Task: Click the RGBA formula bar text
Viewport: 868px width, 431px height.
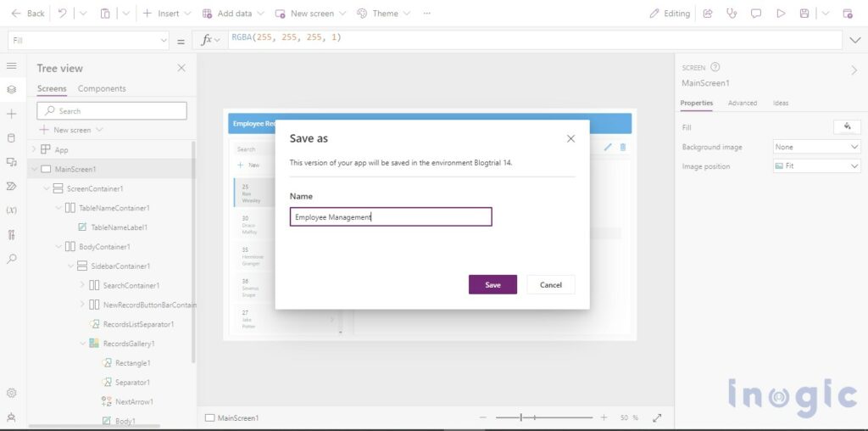Action: point(287,37)
